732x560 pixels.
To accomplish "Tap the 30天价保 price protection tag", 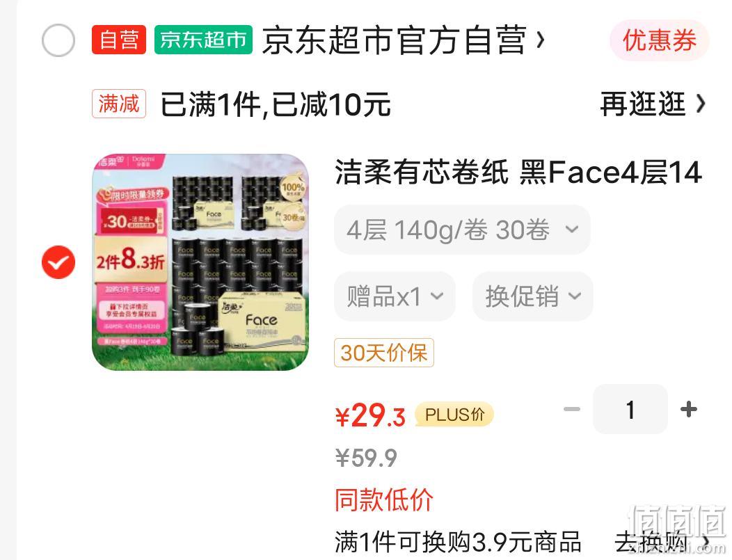I will [383, 353].
